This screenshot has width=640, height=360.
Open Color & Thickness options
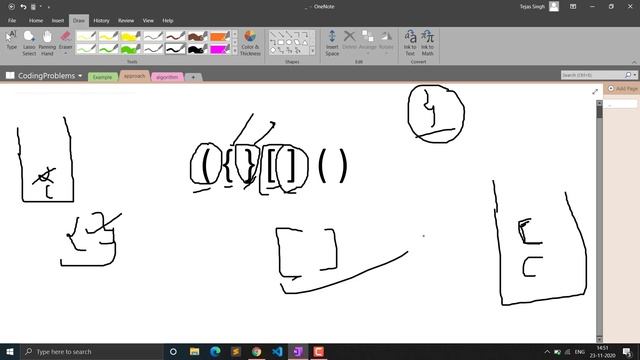pos(250,42)
